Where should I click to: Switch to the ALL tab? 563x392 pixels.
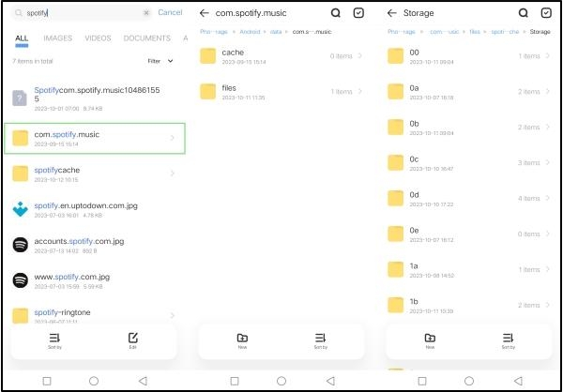[22, 38]
